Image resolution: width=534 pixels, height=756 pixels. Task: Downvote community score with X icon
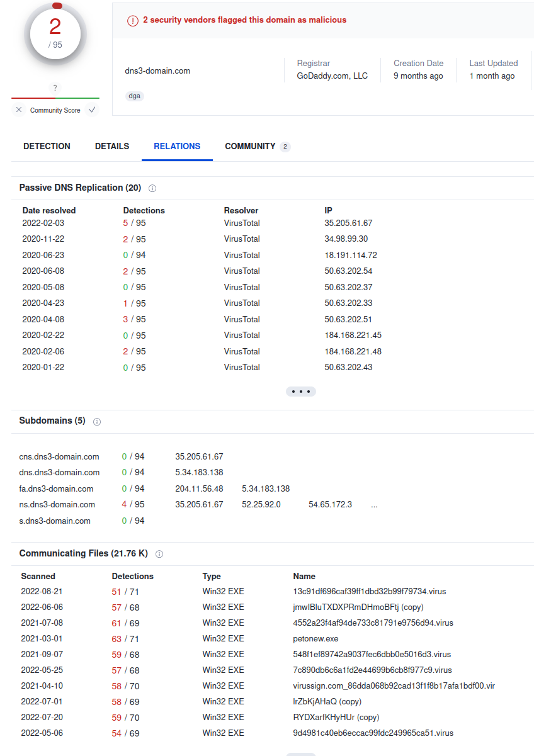19,110
